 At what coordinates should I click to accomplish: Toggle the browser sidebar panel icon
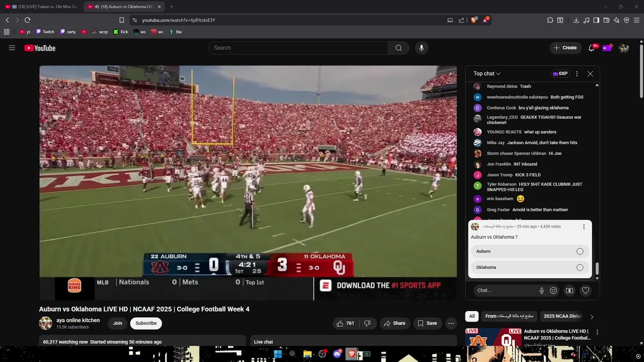pos(596,20)
